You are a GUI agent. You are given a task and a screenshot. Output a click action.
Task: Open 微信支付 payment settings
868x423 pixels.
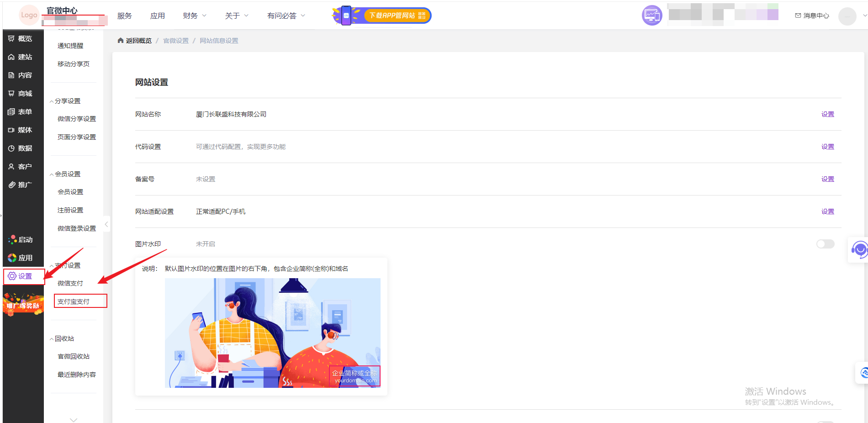pyautogui.click(x=70, y=283)
